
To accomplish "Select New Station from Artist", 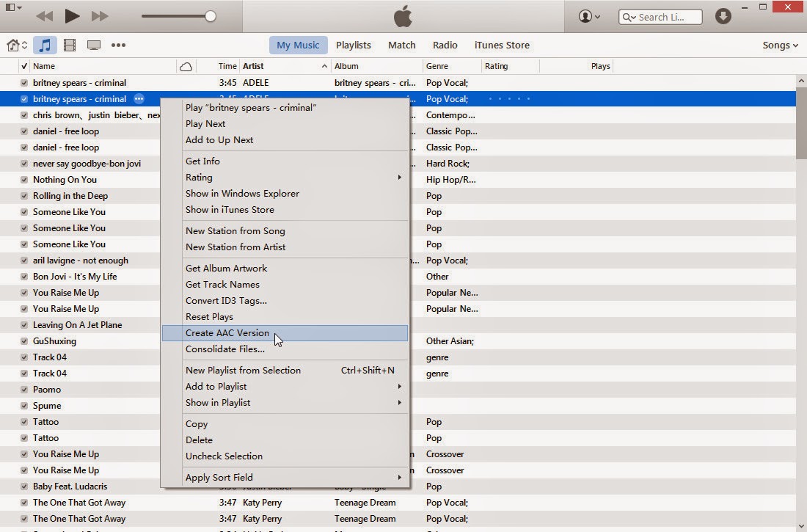I will [285, 247].
